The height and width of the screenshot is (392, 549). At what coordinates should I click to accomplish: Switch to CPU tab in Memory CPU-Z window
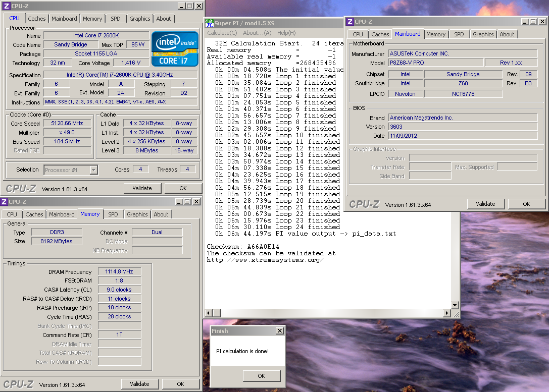(12, 214)
